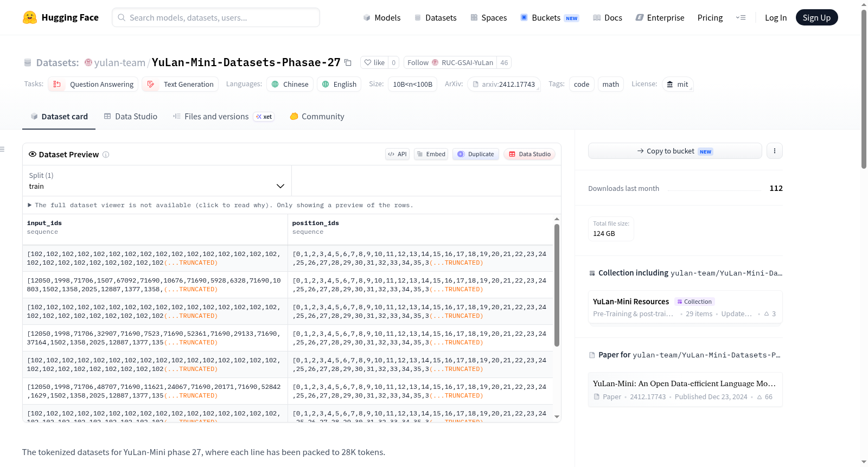The height and width of the screenshot is (467, 868).
Task: Click the Hugging Face logo icon
Action: click(30, 17)
